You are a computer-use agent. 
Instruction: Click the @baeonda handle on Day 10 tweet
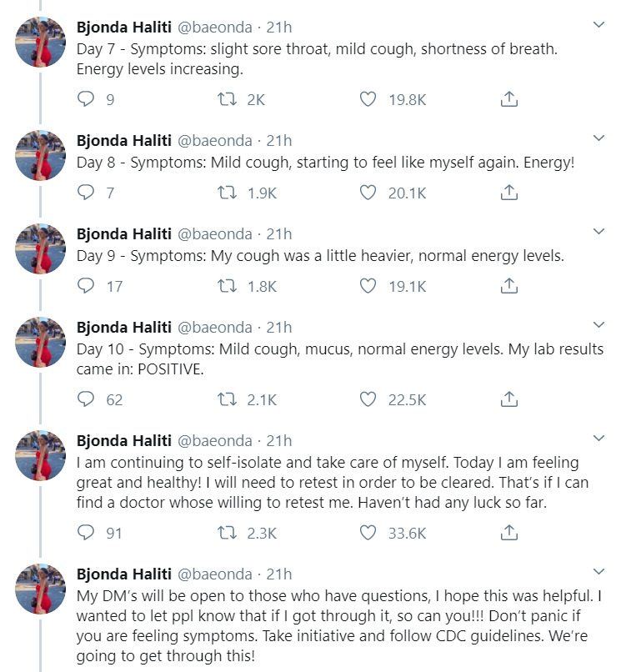(x=215, y=328)
